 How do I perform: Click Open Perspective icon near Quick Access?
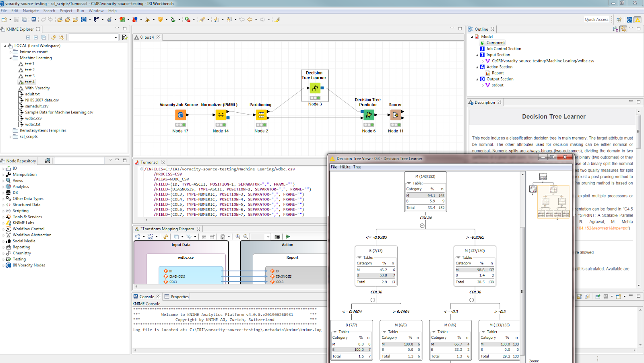point(619,19)
